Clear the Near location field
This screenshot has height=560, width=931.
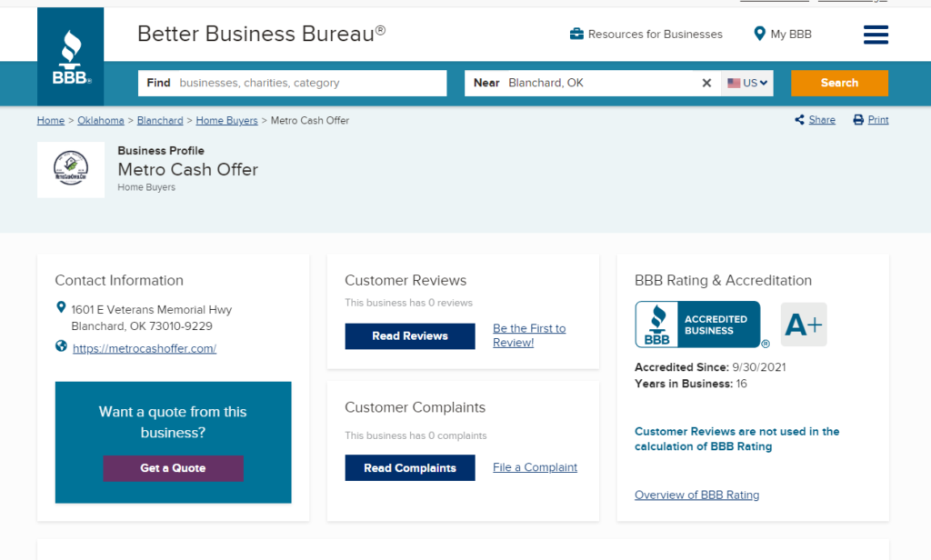click(x=706, y=83)
